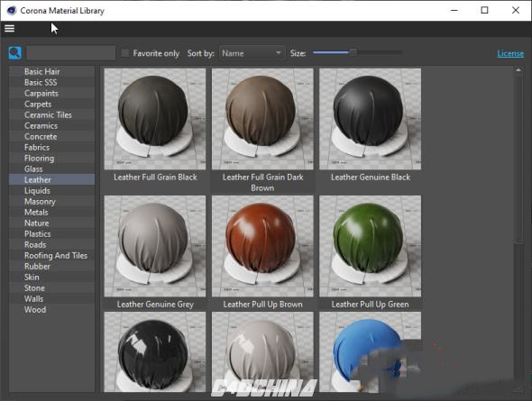
Task: Maximize the Corona Material Library window
Action: pyautogui.click(x=484, y=10)
